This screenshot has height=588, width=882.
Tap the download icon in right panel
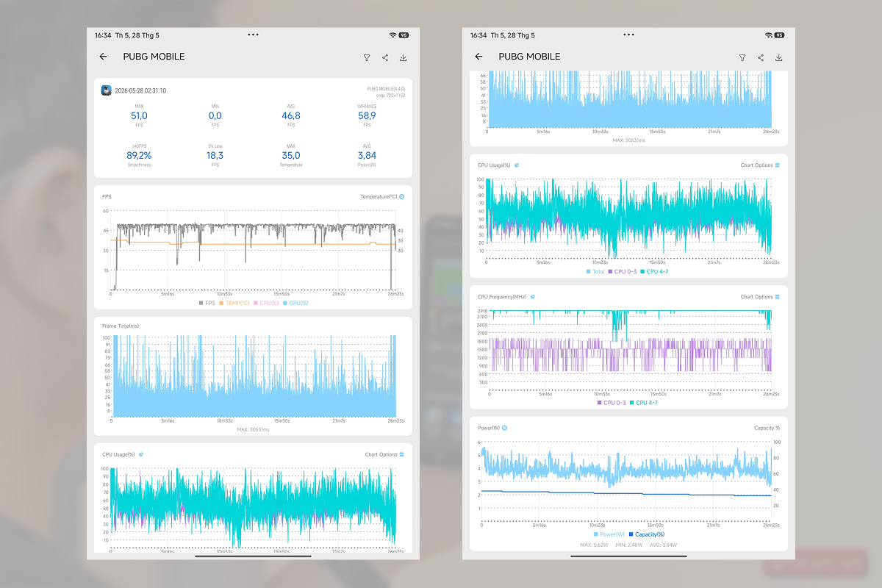tap(779, 57)
